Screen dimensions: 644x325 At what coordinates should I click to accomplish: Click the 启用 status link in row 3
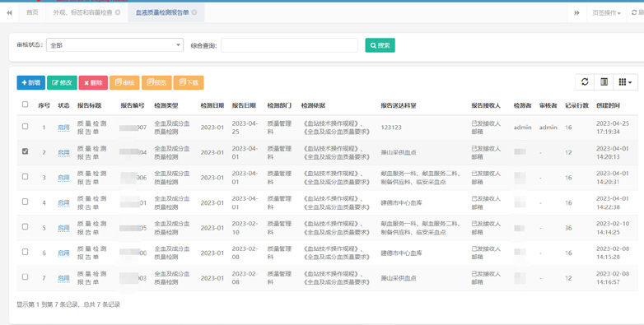pos(63,178)
